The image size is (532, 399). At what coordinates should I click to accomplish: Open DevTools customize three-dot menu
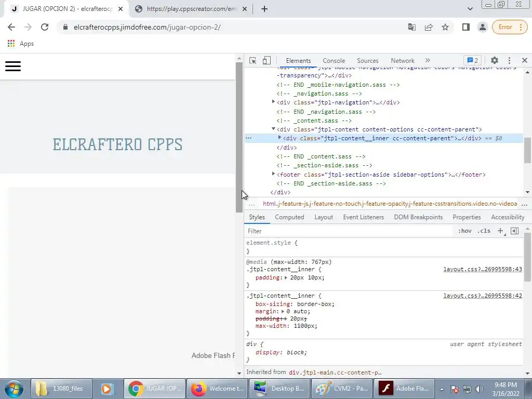point(509,60)
